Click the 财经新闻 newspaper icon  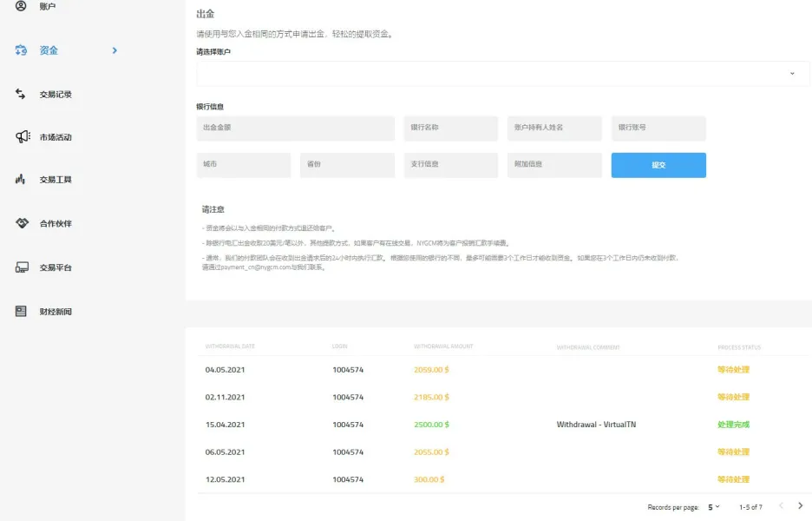22,311
